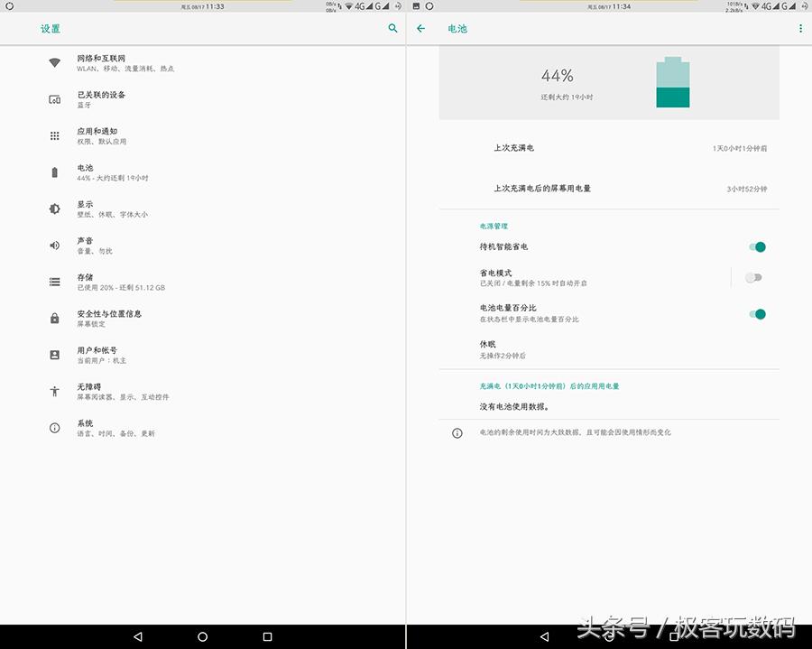Toggle 待机智能省电 switch off
This screenshot has width=812, height=649.
point(757,247)
